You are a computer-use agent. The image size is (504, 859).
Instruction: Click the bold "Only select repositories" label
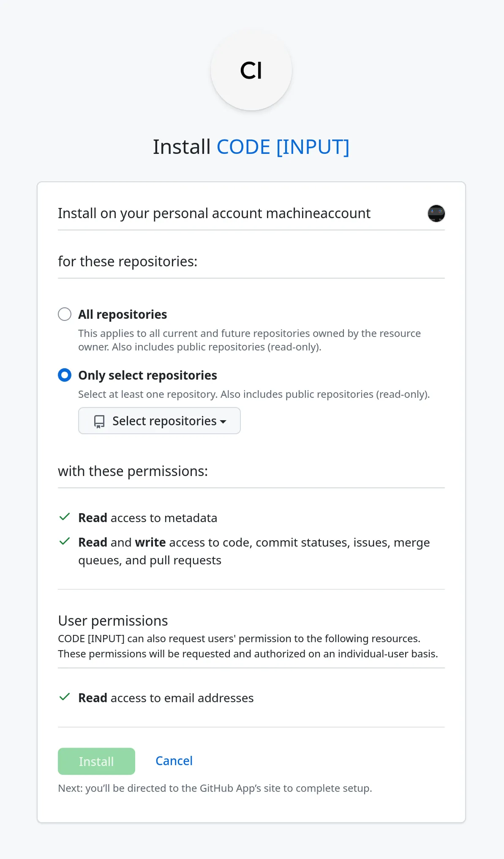click(x=147, y=375)
